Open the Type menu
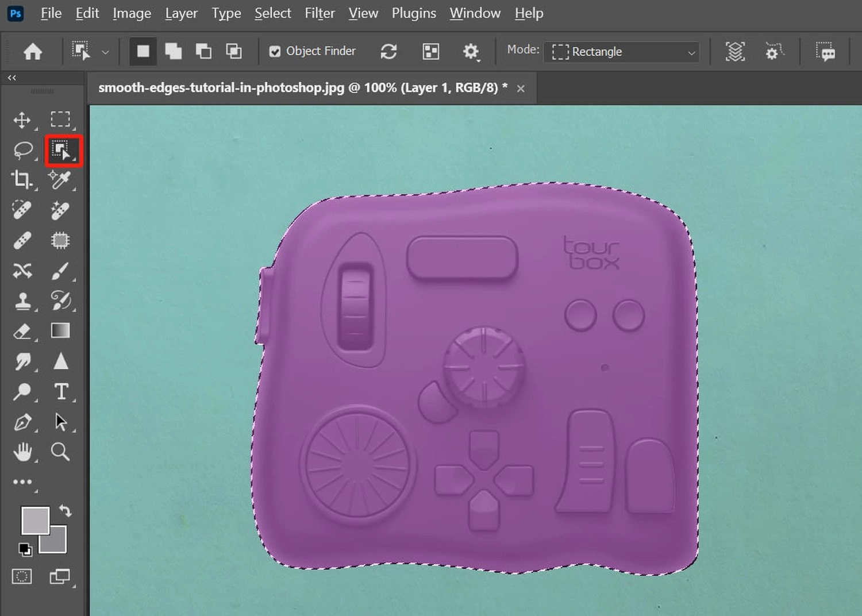This screenshot has width=862, height=616. [226, 13]
